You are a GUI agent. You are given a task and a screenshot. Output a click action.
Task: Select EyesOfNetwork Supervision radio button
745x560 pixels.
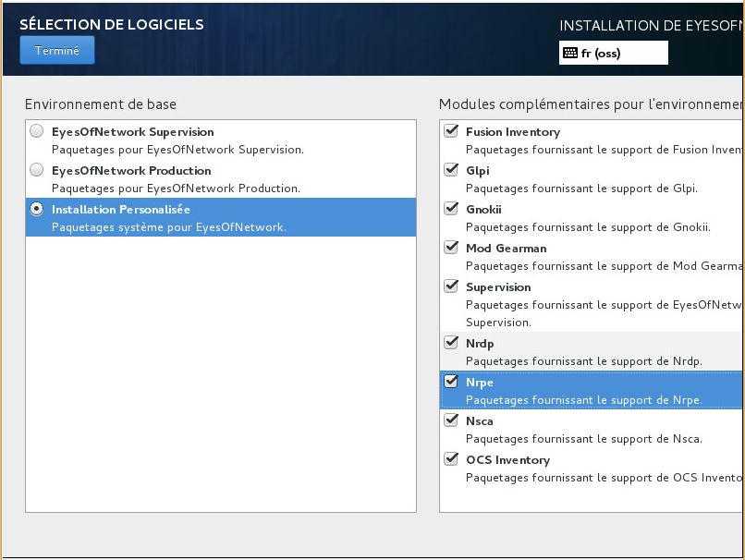37,131
